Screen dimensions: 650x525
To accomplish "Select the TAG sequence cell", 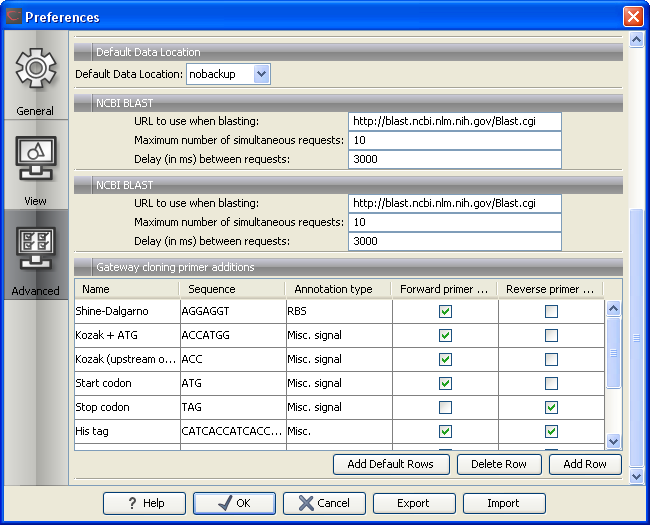I will (233, 408).
